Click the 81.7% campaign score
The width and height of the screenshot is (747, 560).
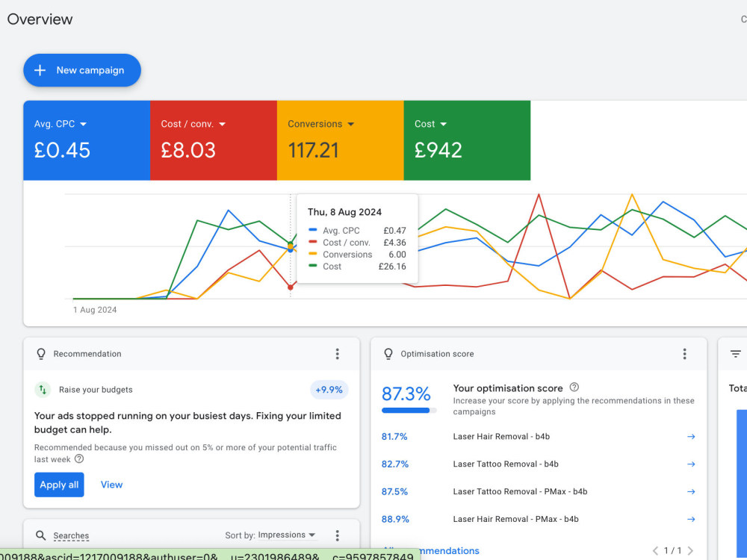pos(394,437)
